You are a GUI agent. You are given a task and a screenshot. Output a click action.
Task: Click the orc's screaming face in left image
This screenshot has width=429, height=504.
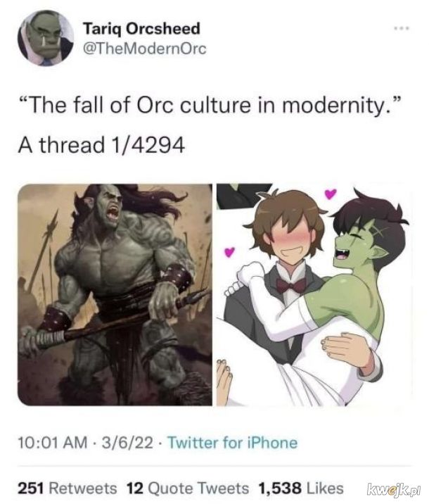[112, 208]
